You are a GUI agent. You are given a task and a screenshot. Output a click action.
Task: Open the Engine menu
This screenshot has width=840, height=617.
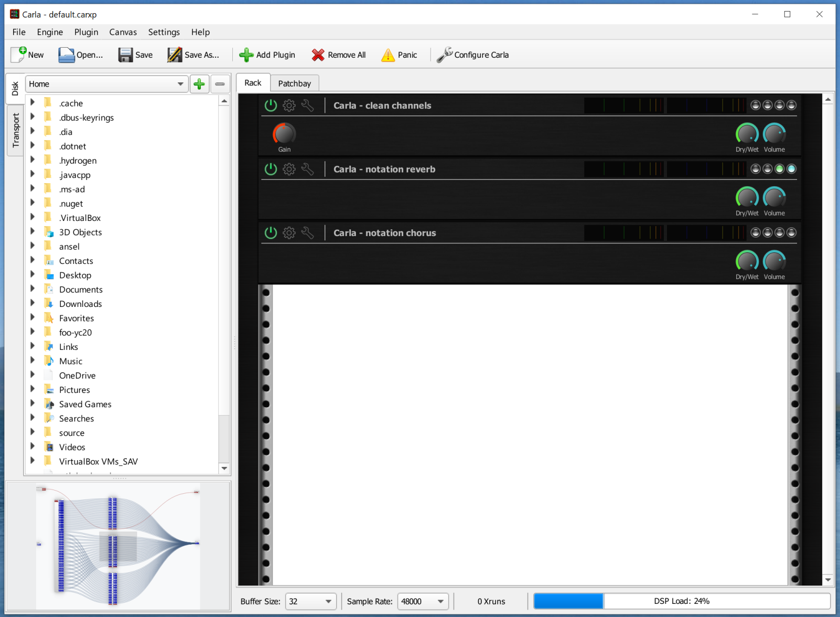click(50, 32)
